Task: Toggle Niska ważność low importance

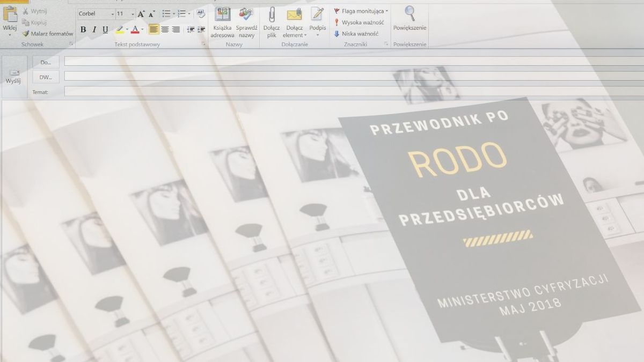Action: tap(356, 34)
